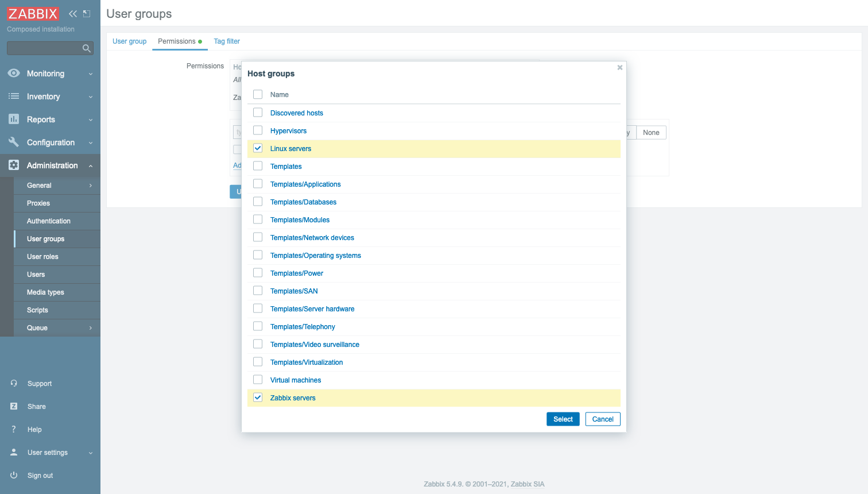868x494 pixels.
Task: Click the Zabbix logo
Action: pyautogui.click(x=33, y=14)
